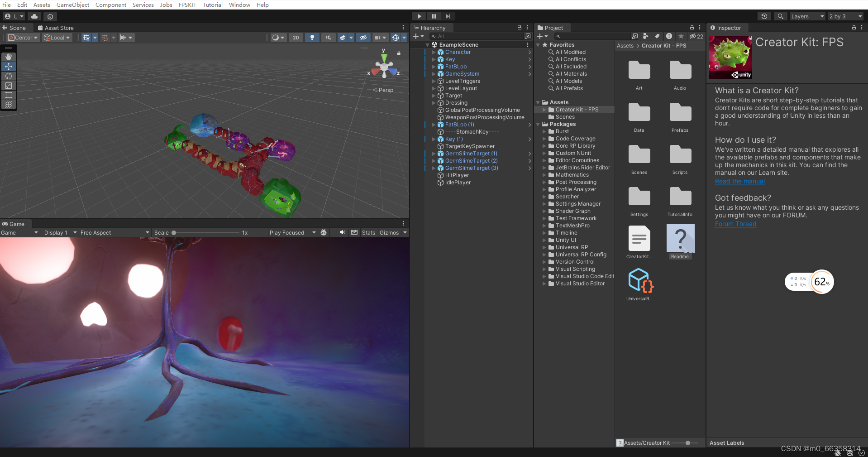Toggle Scene audio mute
This screenshot has width=868, height=457.
coord(329,38)
